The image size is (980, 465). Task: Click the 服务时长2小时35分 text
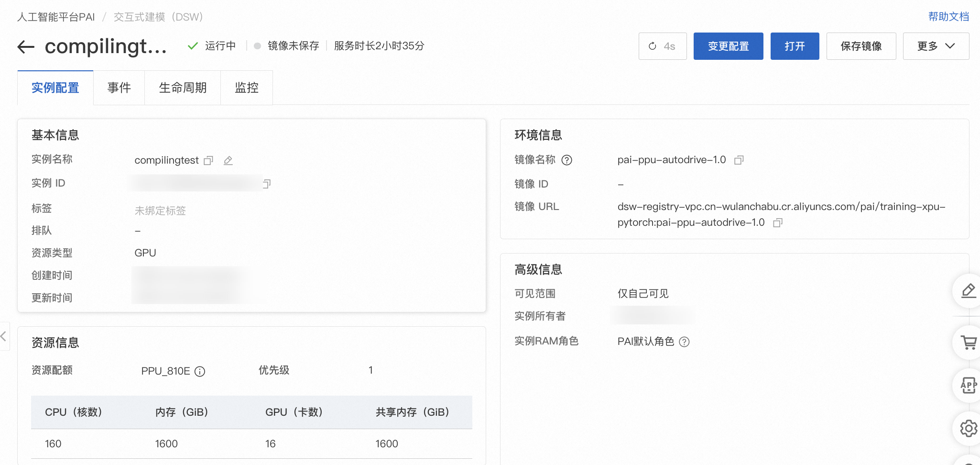[379, 46]
